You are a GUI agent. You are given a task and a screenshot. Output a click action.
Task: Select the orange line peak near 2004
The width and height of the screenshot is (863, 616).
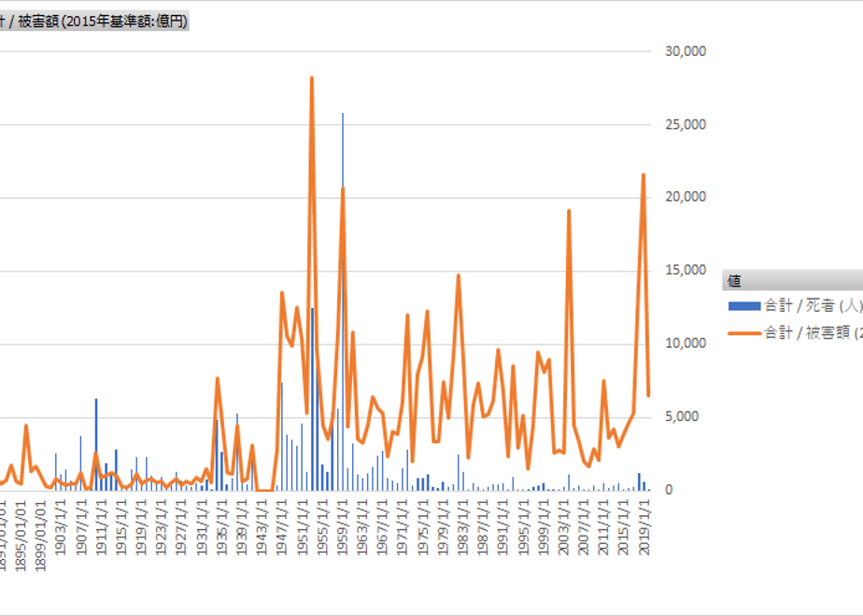569,211
